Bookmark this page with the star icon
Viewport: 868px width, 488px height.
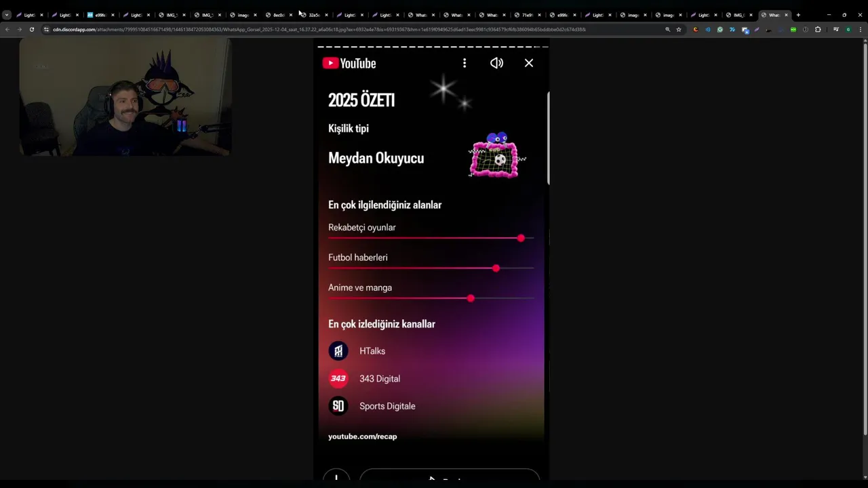(679, 29)
